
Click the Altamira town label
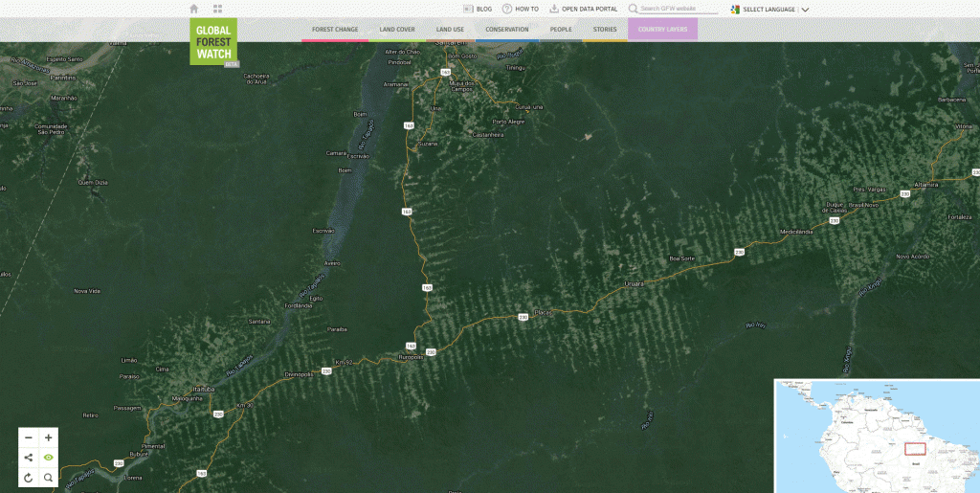tap(925, 185)
